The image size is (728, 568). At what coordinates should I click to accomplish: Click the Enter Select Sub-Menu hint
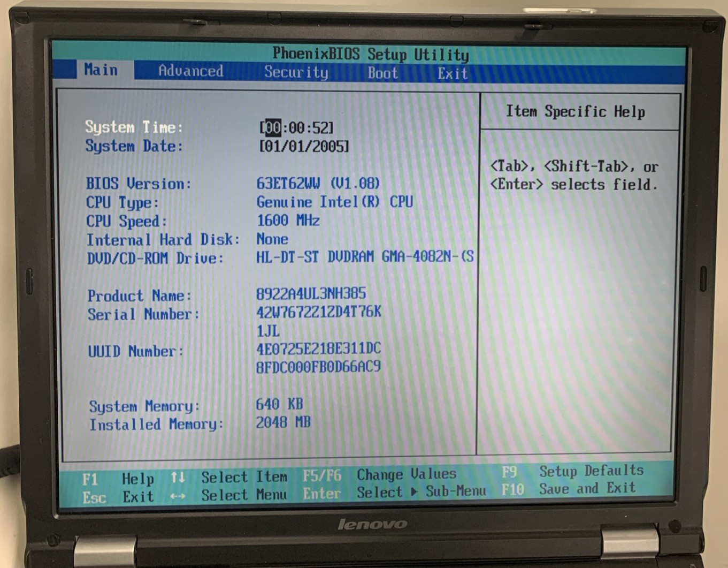click(395, 492)
